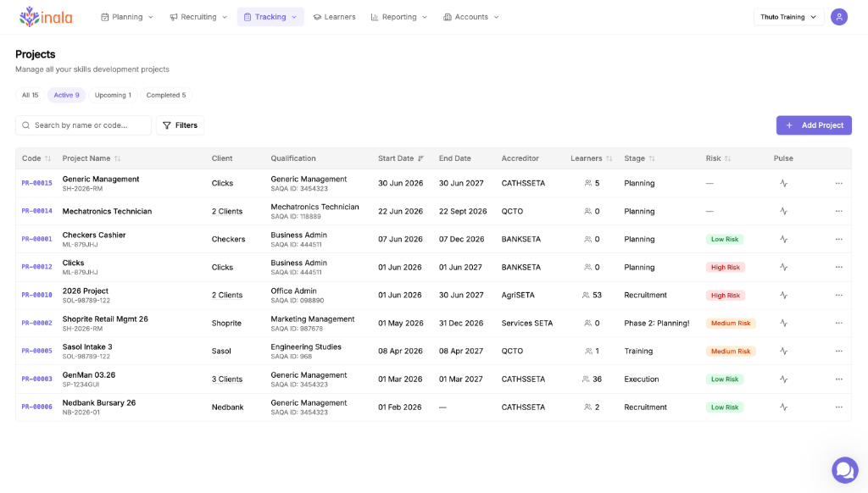Click Services SETA accreditor cell

(x=527, y=323)
